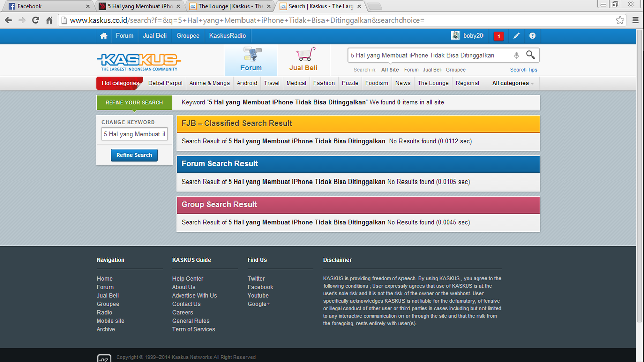Click the browser home icon
Viewport: 644px width, 362px height.
pos(49,20)
